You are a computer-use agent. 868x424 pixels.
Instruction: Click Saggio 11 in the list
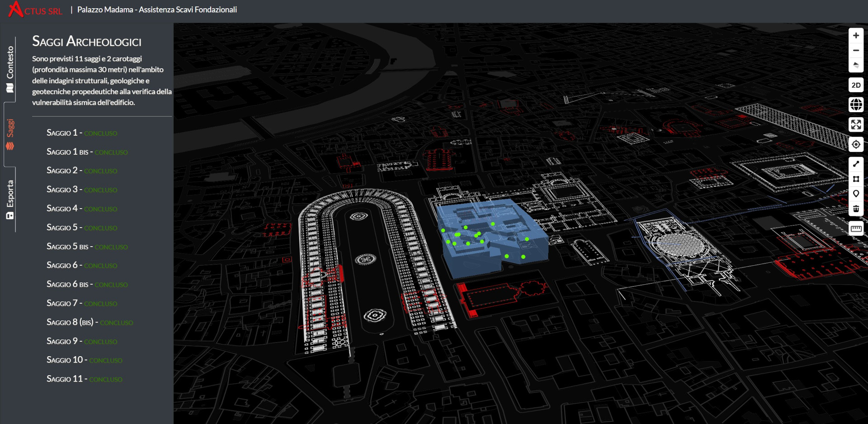coord(65,379)
